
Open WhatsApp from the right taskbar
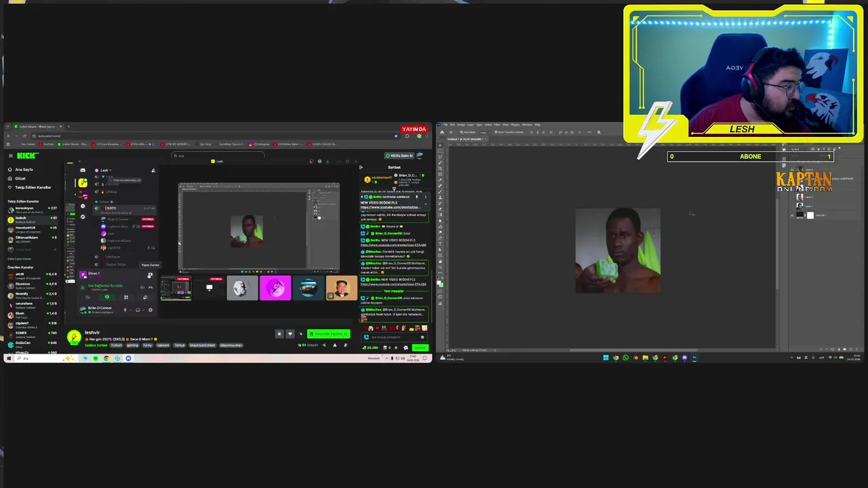pos(626,358)
